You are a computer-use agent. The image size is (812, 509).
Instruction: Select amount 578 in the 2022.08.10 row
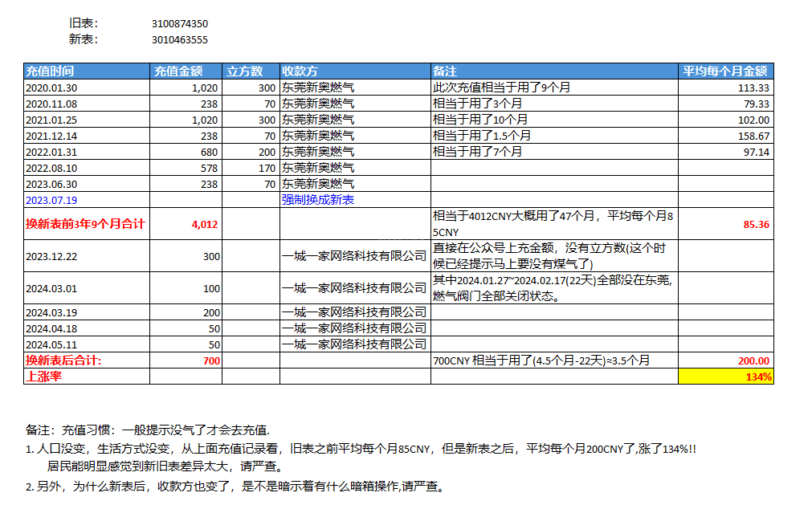point(186,168)
